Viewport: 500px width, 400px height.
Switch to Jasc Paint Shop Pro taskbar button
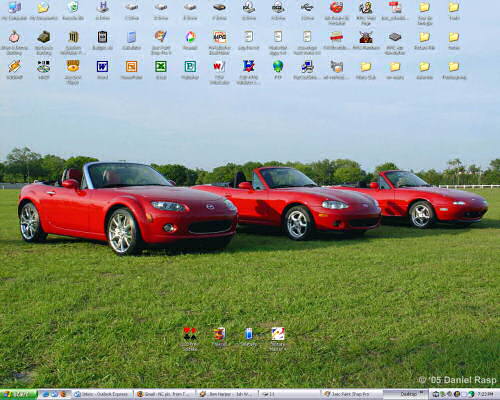(x=352, y=394)
